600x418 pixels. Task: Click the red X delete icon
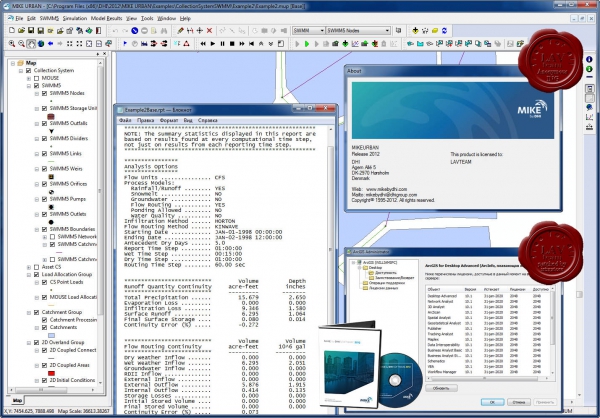209,31
